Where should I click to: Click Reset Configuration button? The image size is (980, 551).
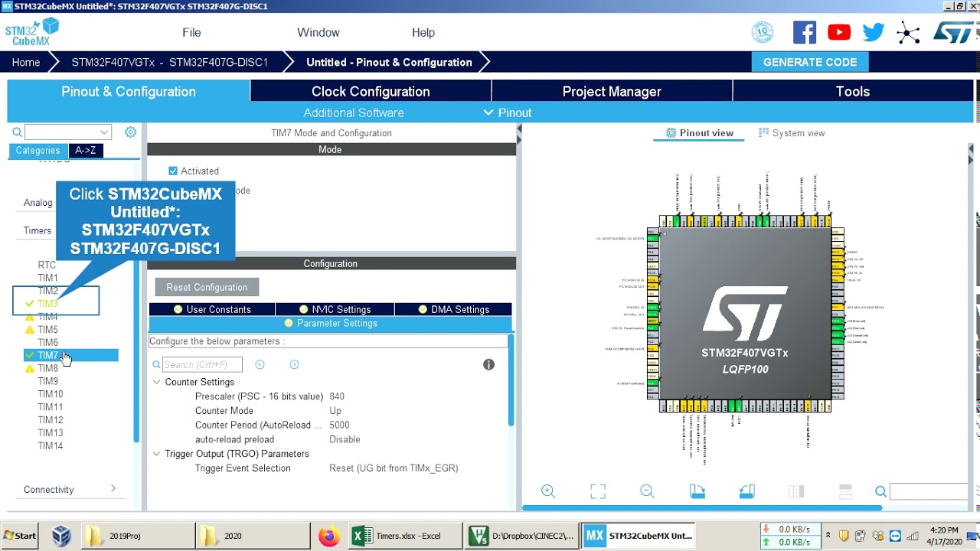click(x=207, y=287)
